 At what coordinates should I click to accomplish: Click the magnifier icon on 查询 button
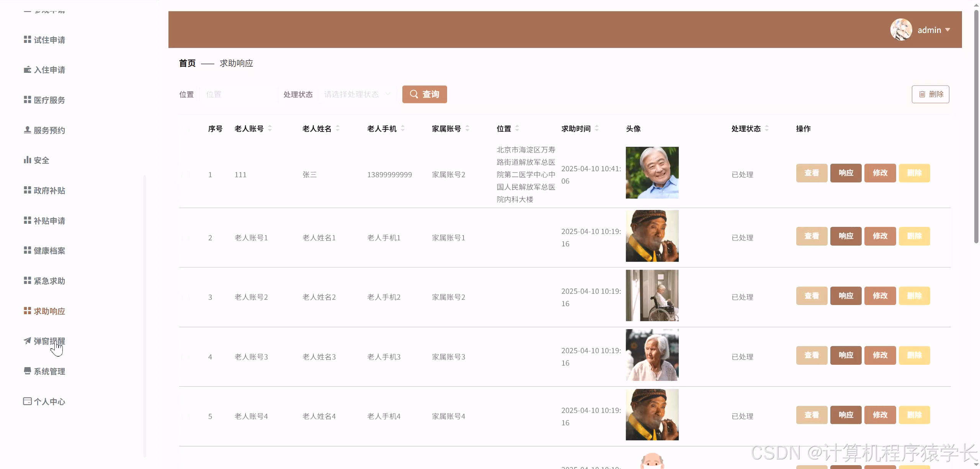(x=414, y=94)
